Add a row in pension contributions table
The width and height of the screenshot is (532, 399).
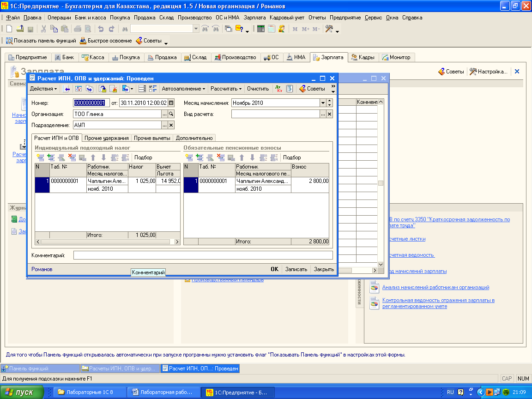click(x=189, y=157)
